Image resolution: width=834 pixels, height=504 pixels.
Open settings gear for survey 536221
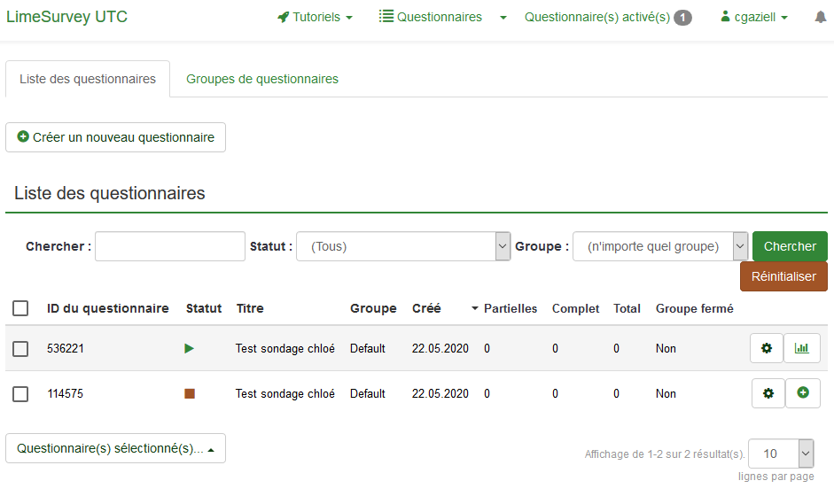click(x=767, y=348)
